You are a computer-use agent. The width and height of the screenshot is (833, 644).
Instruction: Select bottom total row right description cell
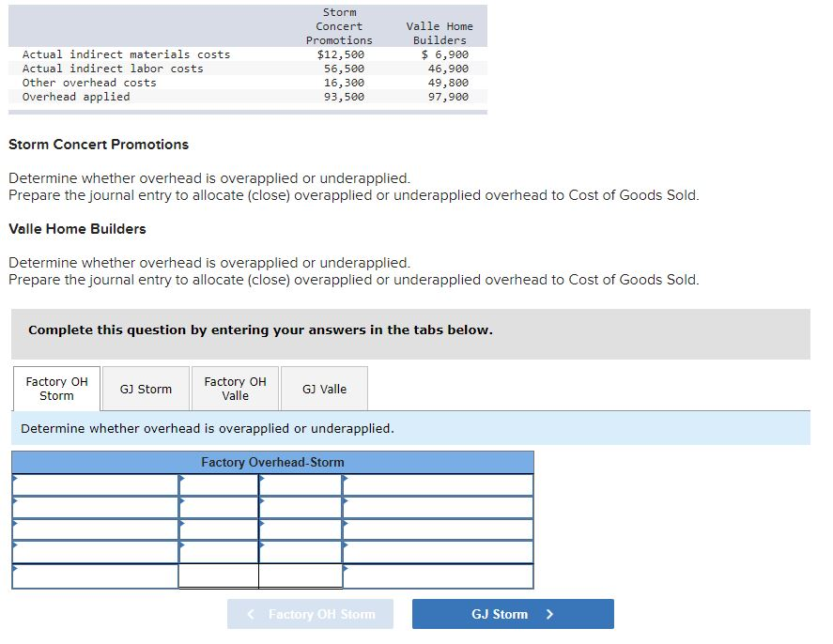point(439,576)
